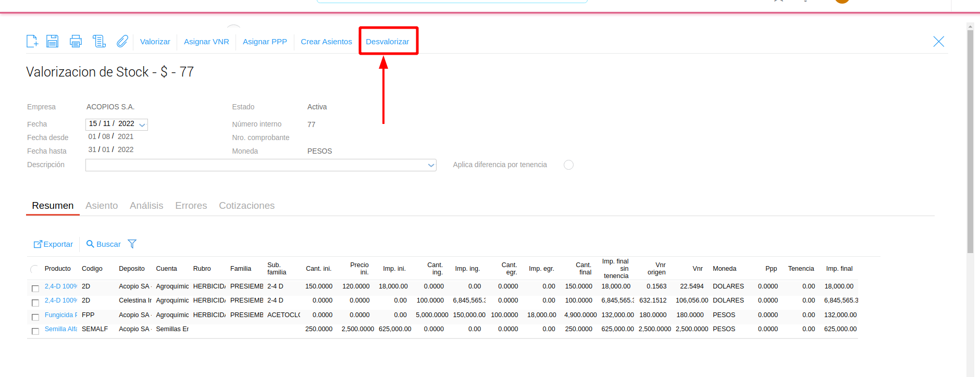980x377 pixels.
Task: Click the vertical scrollbar on the right
Action: (970, 141)
